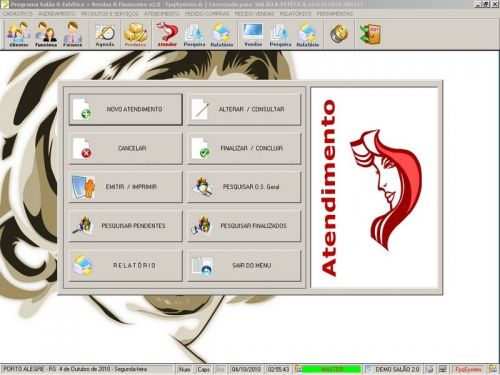
Task: Select the Produtos boxes icon
Action: coord(135,34)
